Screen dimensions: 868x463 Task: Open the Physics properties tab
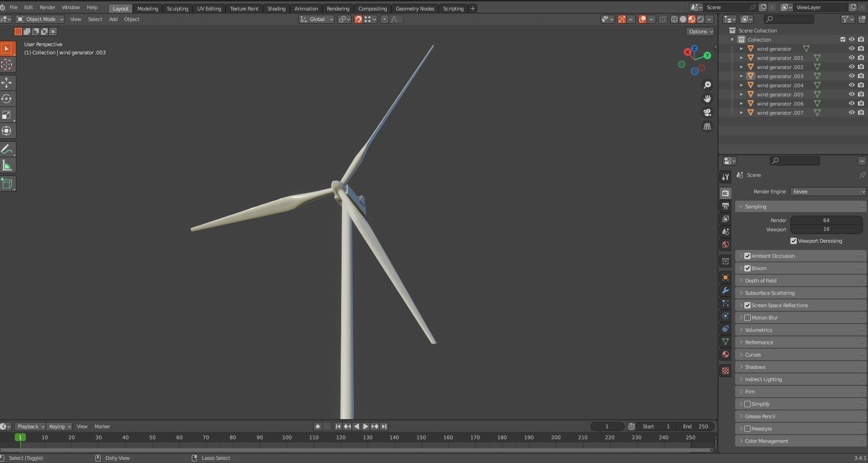726,316
